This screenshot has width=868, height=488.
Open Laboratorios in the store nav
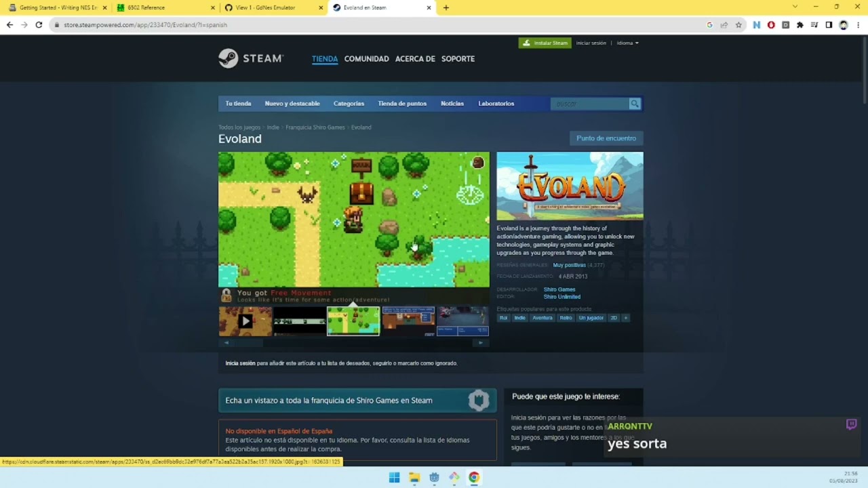[x=496, y=104]
